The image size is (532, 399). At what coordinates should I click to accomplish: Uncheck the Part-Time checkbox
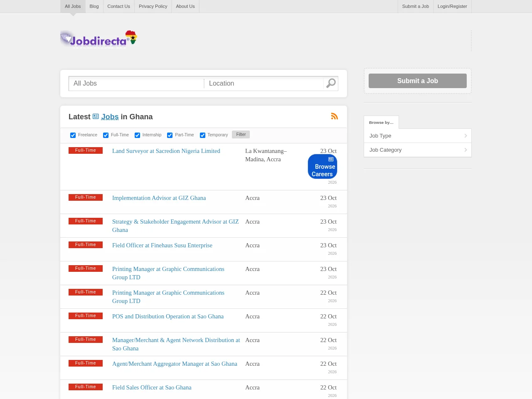(x=170, y=135)
